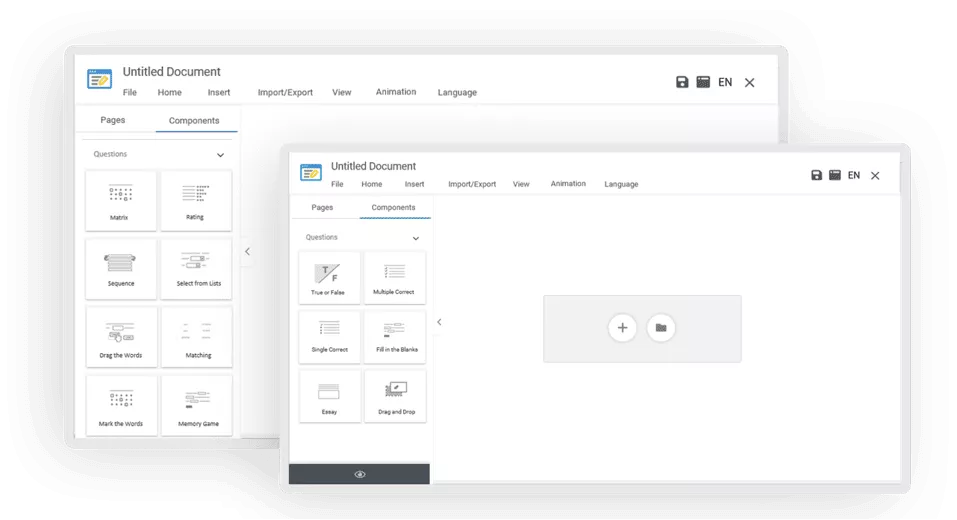Add the Sequence question in back window
Screen dimensions: 957x520
click(x=121, y=269)
